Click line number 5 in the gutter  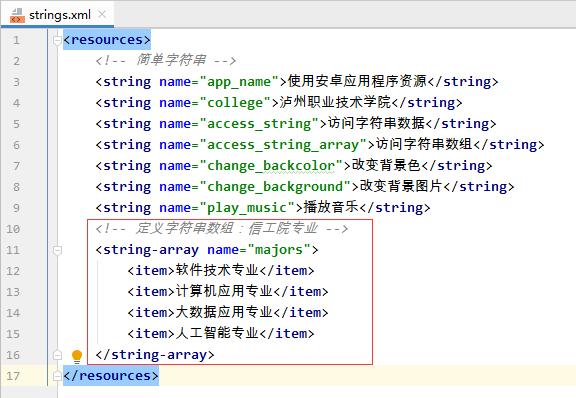16,124
